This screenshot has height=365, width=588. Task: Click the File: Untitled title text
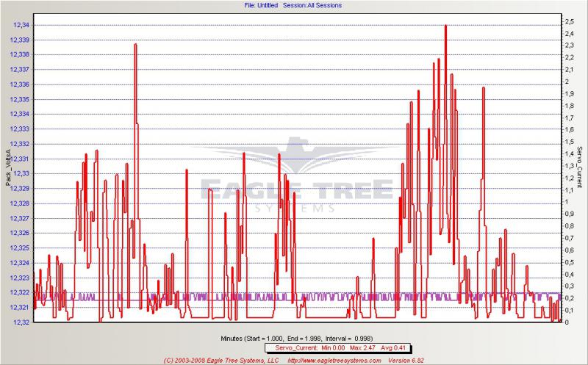coord(262,5)
